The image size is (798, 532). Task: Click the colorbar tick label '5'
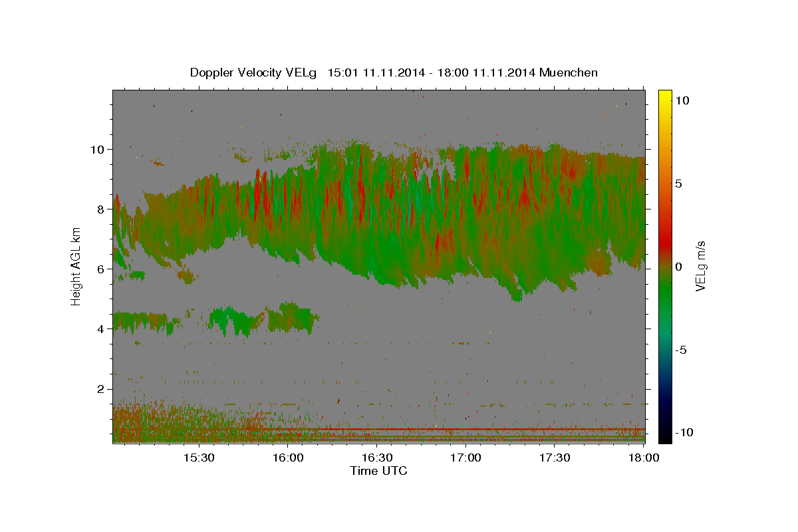[679, 184]
